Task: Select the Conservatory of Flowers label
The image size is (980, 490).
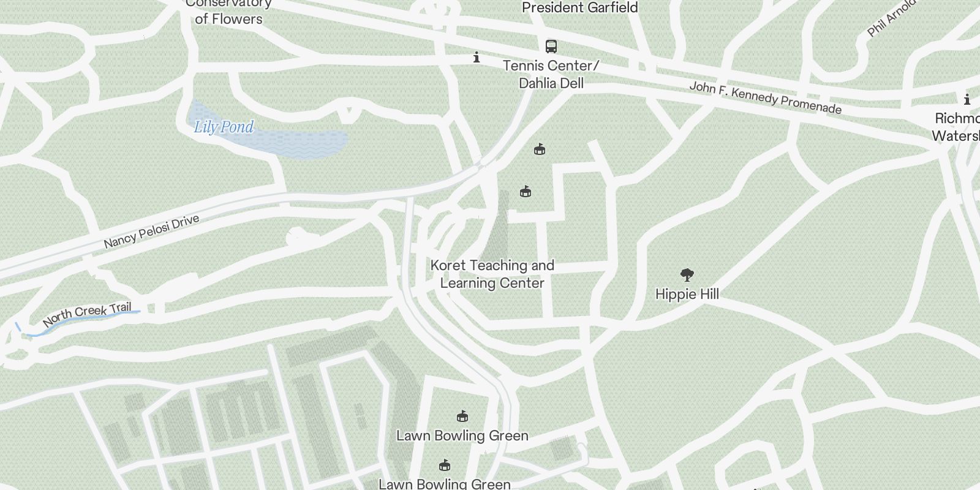Action: point(228,11)
